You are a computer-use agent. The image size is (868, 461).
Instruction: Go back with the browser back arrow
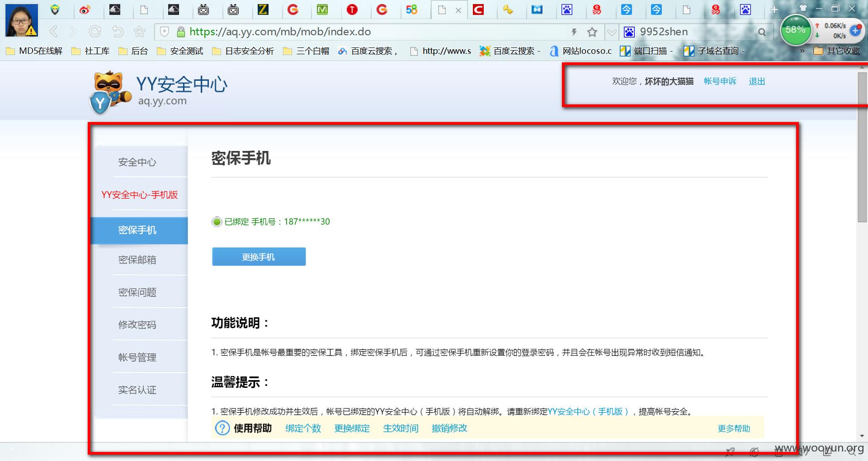[54, 32]
